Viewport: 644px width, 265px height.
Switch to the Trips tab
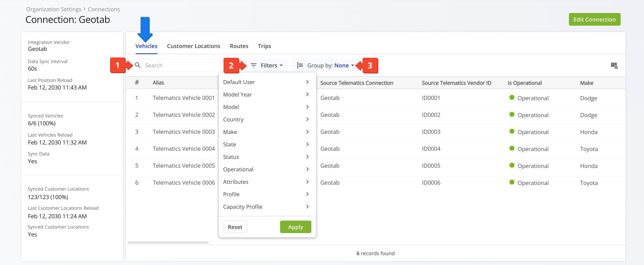[264, 46]
